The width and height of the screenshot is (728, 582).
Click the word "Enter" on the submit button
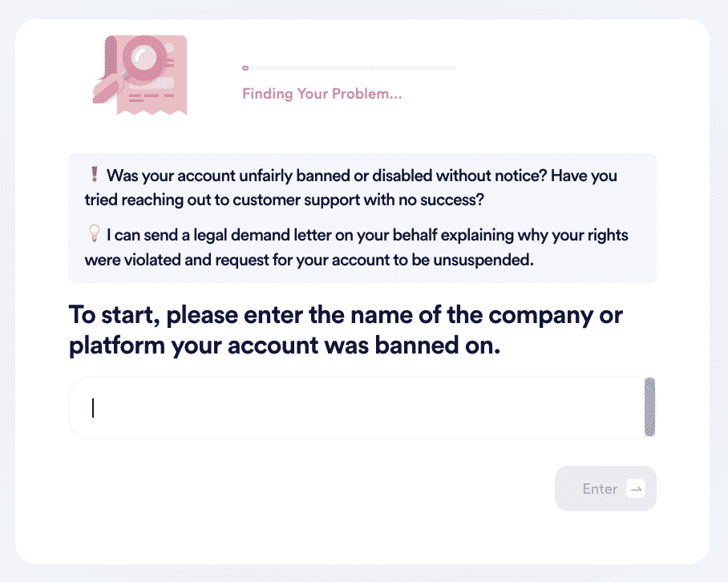600,489
